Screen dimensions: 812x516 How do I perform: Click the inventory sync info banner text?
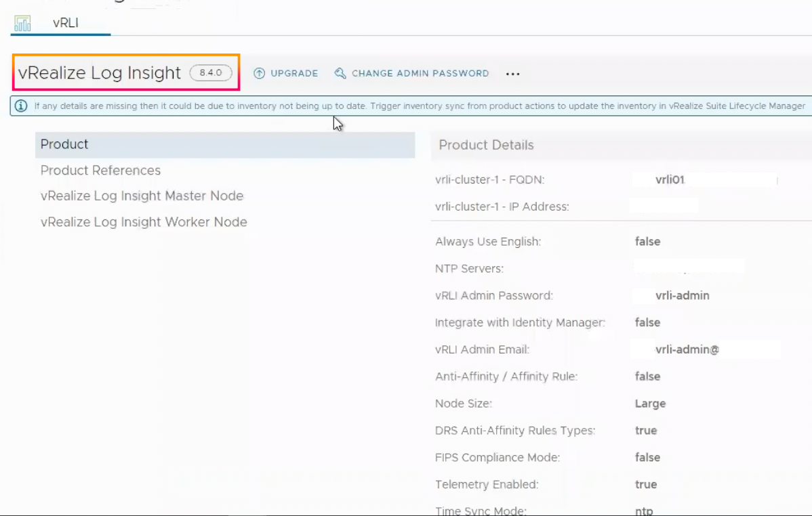[420, 106]
